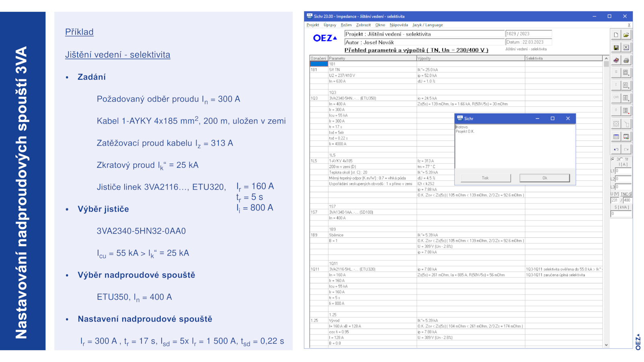The height and width of the screenshot is (362, 644).
Task: Click the list icon beside the CHR button
Action: [626, 98]
